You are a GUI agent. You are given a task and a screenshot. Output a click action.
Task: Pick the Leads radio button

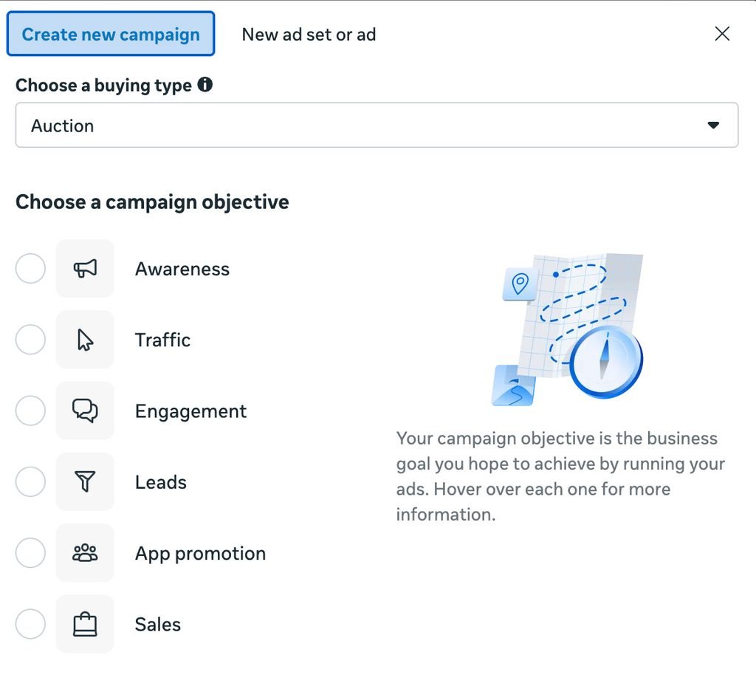[30, 481]
